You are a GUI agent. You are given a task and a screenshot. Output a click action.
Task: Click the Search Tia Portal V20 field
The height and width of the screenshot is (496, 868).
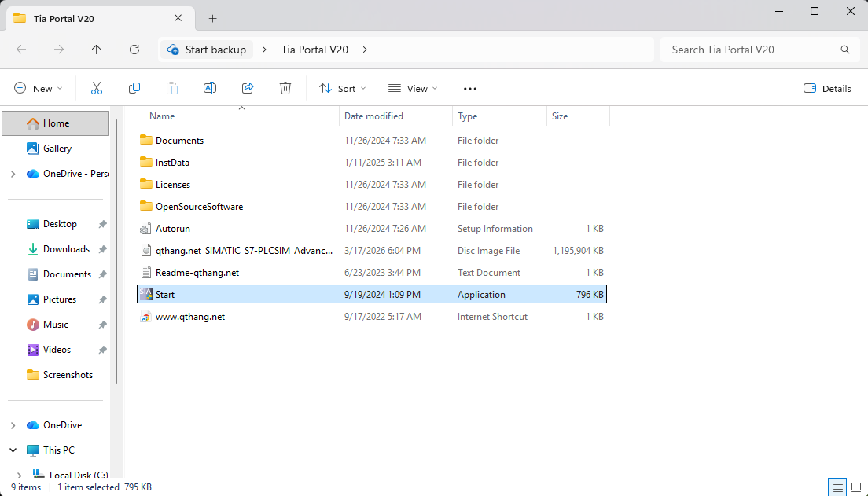point(751,50)
